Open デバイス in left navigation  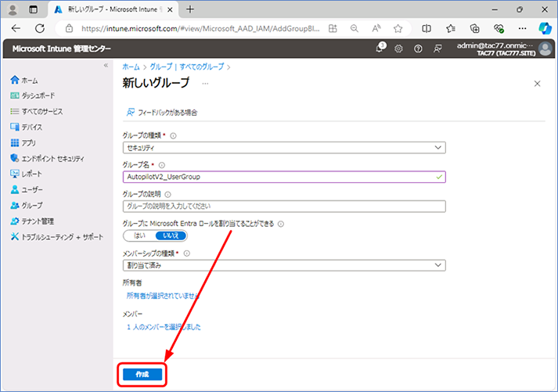(x=27, y=127)
